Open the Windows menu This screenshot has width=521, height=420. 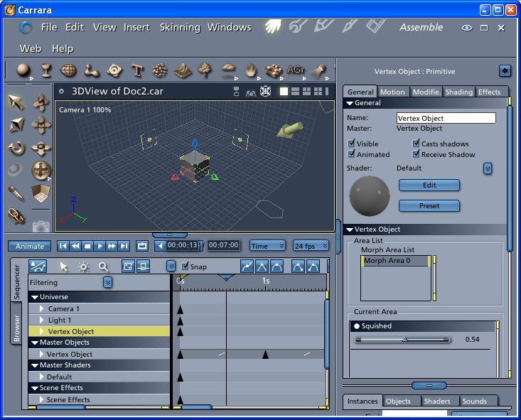coord(230,27)
